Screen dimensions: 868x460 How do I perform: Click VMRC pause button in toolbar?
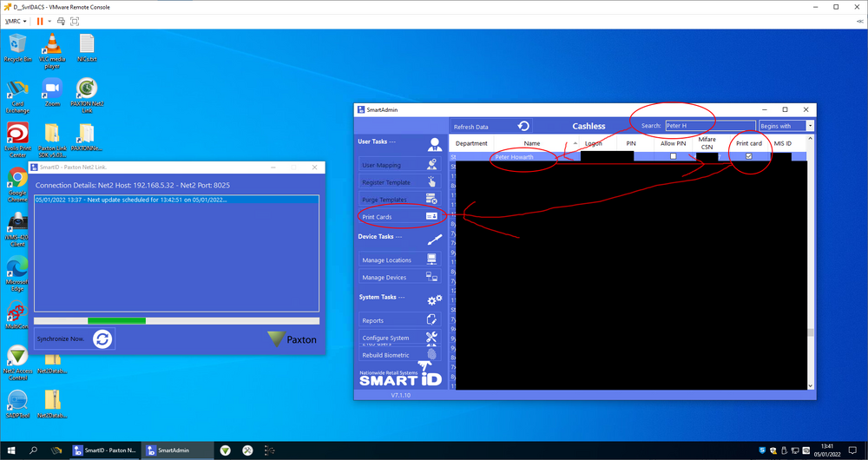pyautogui.click(x=40, y=21)
